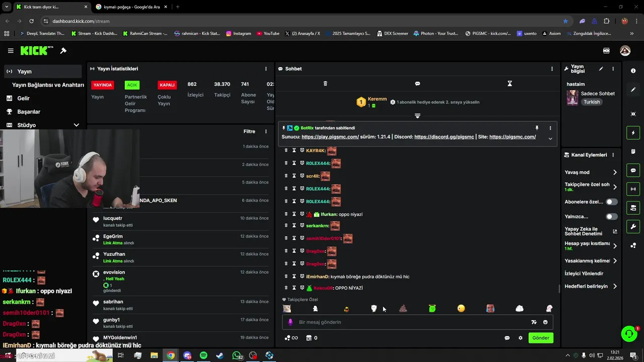Open the Sadece Sohbet category thumbnail
This screenshot has height=362, width=644.
click(x=573, y=98)
